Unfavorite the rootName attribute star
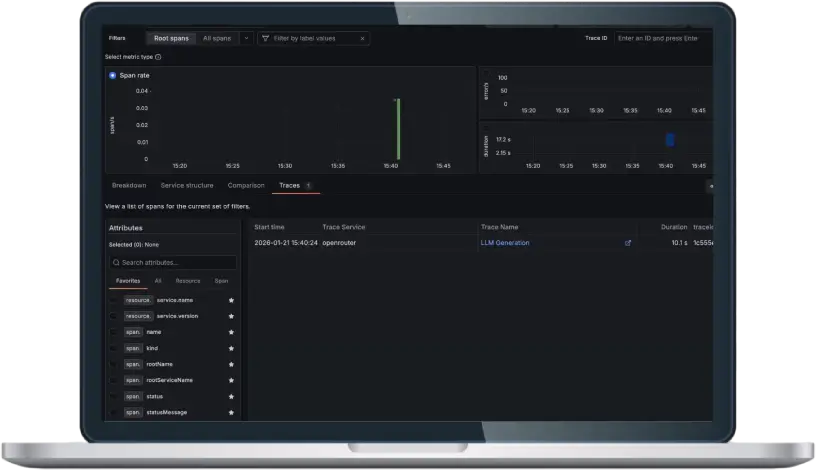Image resolution: width=816 pixels, height=470 pixels. (231, 364)
